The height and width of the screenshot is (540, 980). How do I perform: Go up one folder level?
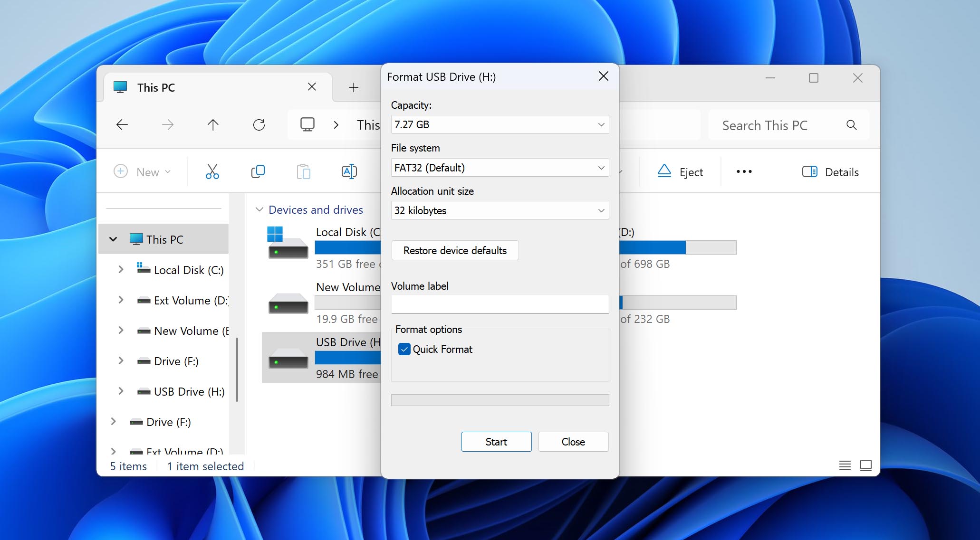tap(213, 125)
